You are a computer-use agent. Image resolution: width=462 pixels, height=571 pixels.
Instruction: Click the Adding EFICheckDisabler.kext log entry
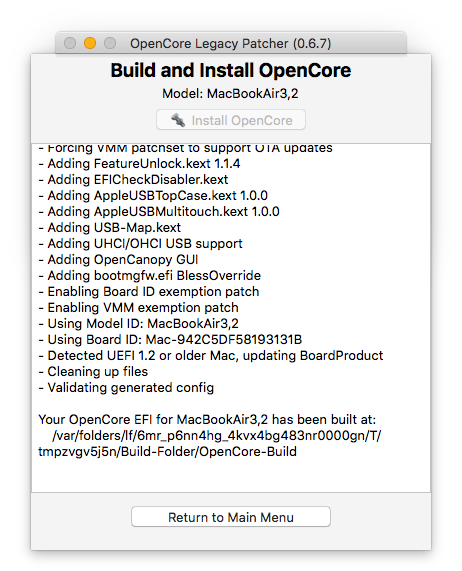coord(133,180)
